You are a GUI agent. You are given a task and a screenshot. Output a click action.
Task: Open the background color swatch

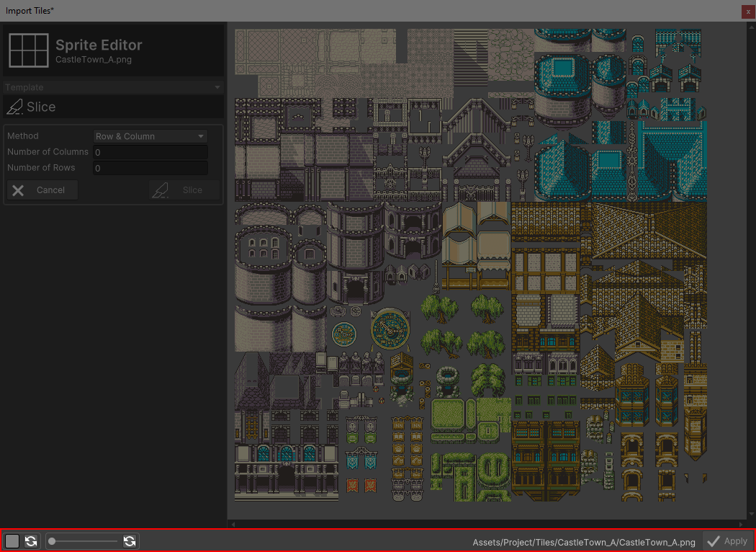tap(12, 541)
